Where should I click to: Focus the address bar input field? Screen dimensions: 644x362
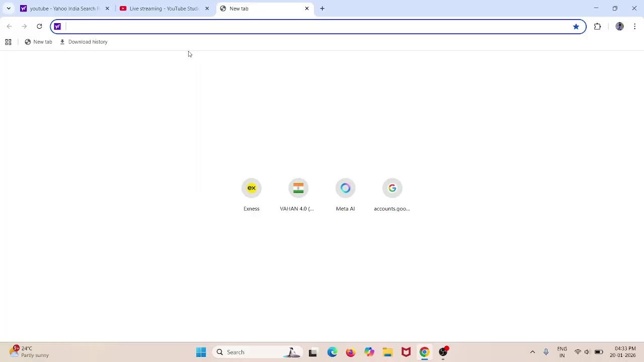(x=317, y=26)
